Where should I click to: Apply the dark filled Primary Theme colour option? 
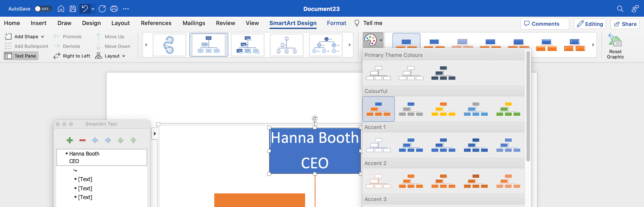point(443,73)
